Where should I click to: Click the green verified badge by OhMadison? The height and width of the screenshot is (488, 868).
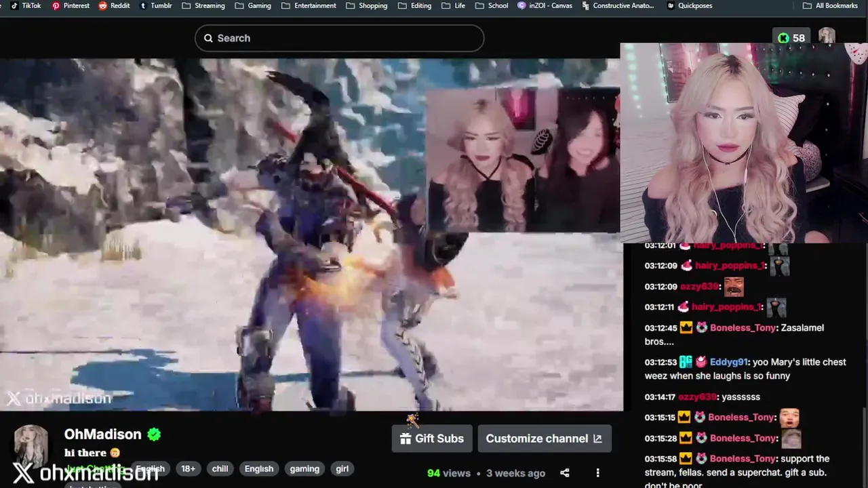coord(154,434)
